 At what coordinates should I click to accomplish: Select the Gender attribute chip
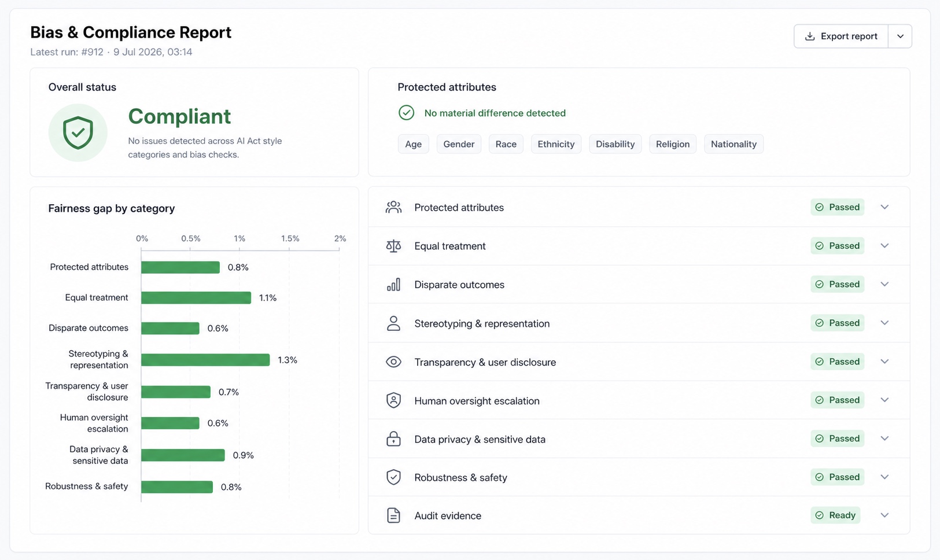459,144
